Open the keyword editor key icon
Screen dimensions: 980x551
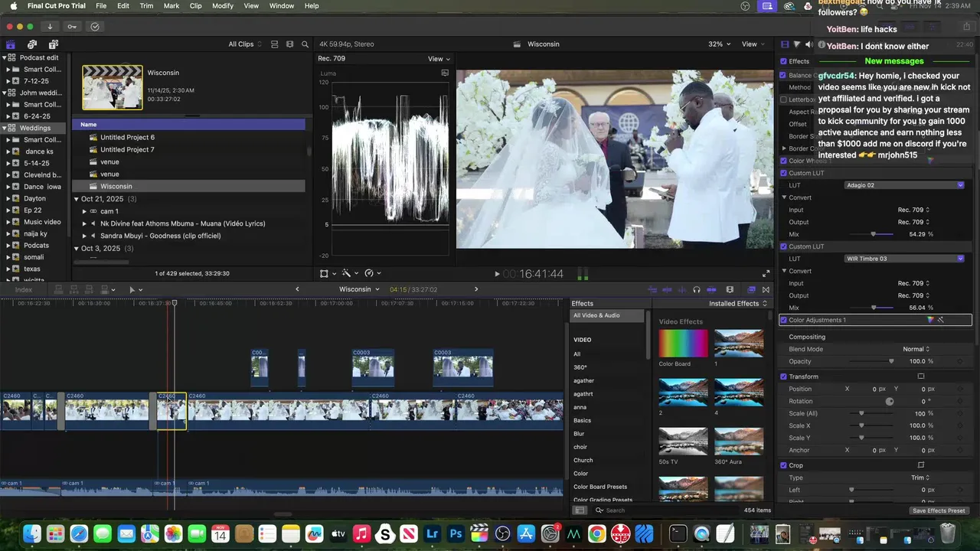tap(72, 26)
